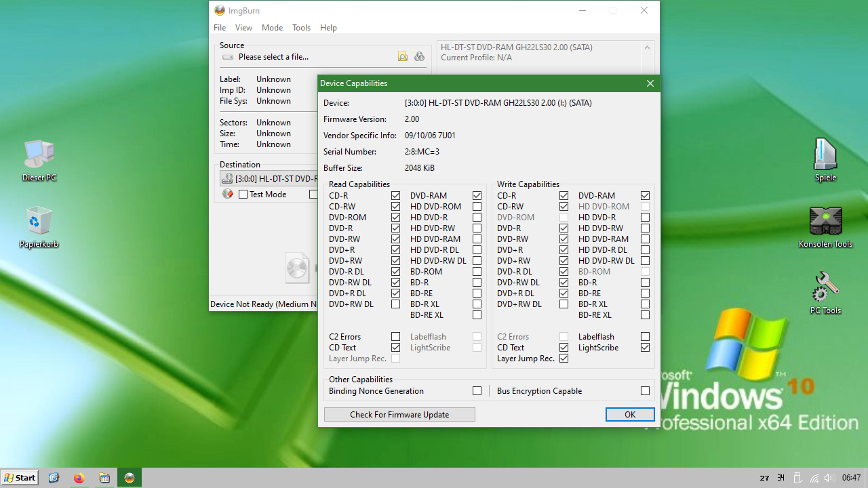Screen dimensions: 868x488
Task: Click the serial number '2:8:MC=3'
Action: pyautogui.click(x=422, y=152)
